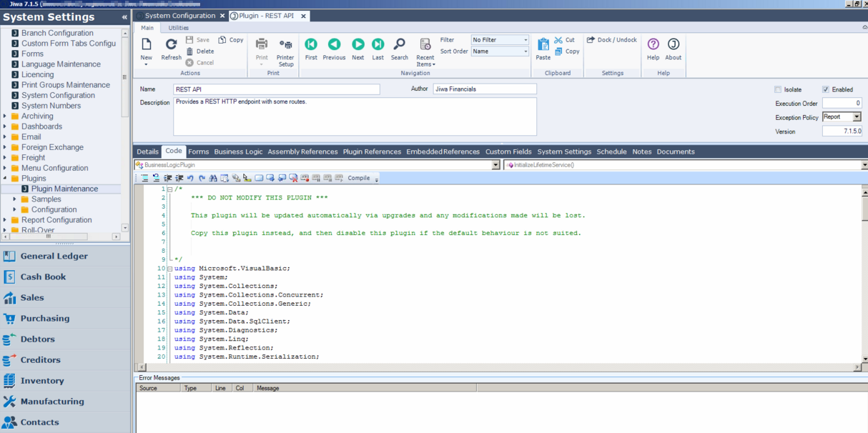
Task: Jump to the Last record
Action: tap(378, 46)
